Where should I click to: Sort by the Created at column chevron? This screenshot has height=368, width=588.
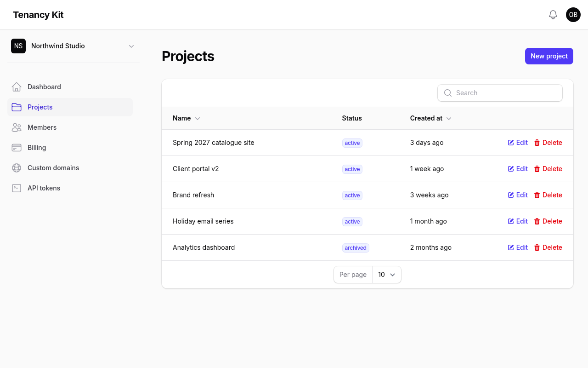click(x=449, y=119)
